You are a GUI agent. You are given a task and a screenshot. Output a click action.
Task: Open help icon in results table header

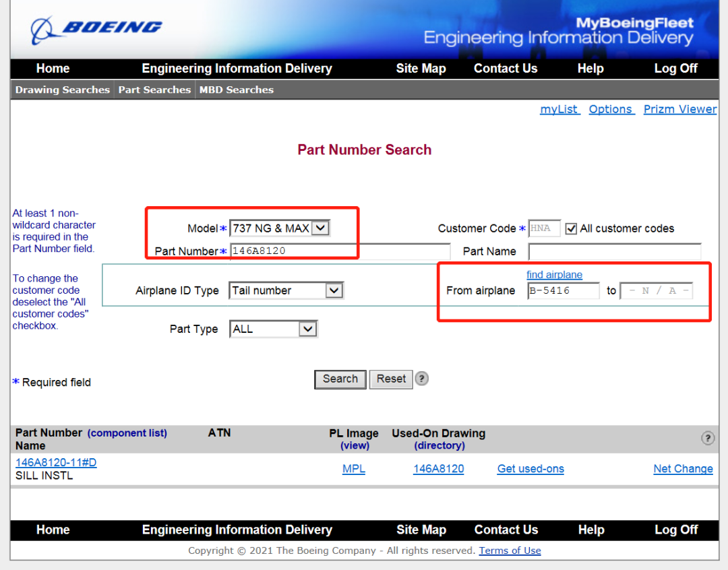(708, 438)
